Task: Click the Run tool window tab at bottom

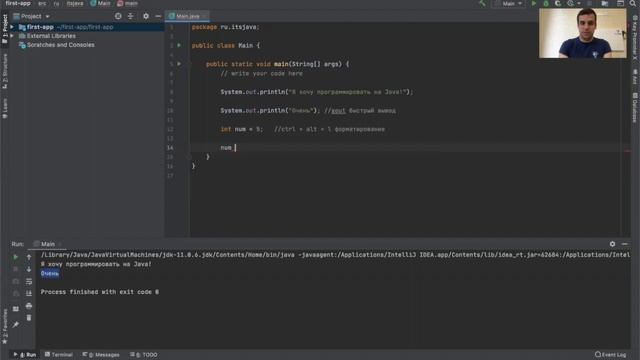Action: click(25, 355)
